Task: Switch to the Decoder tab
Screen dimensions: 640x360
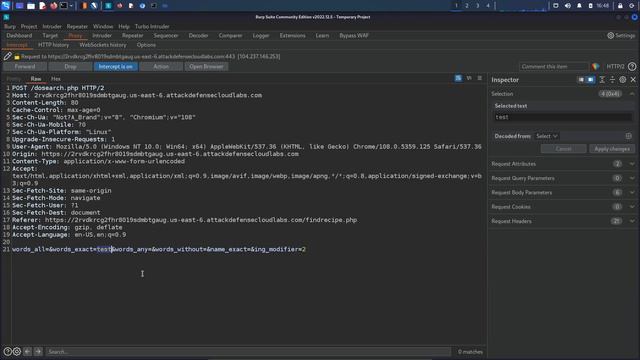Action: [198, 36]
